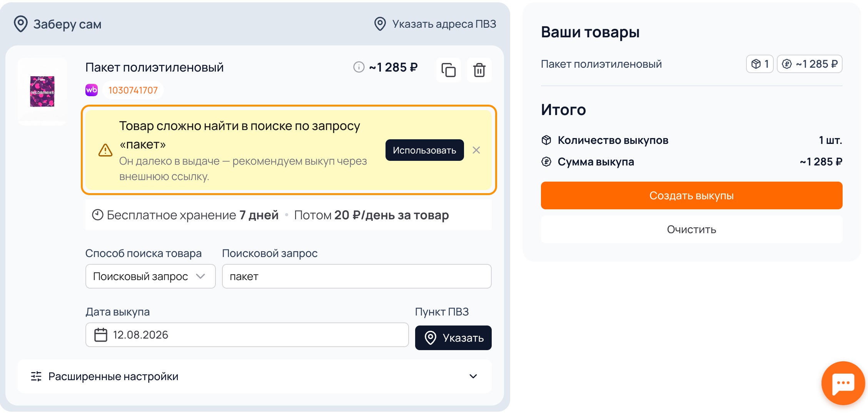Expand Расширенные настройки chevron

pos(473,376)
